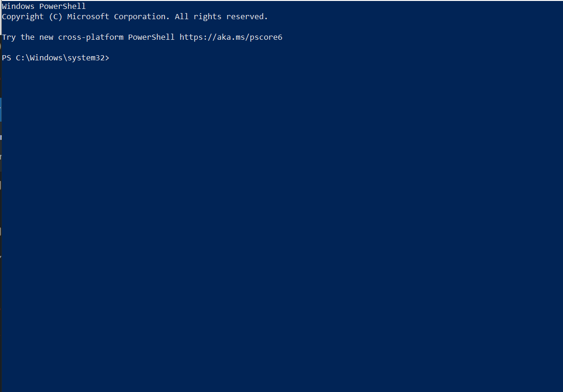
Task: Click the C: drive in the prompt path
Action: (x=20, y=58)
